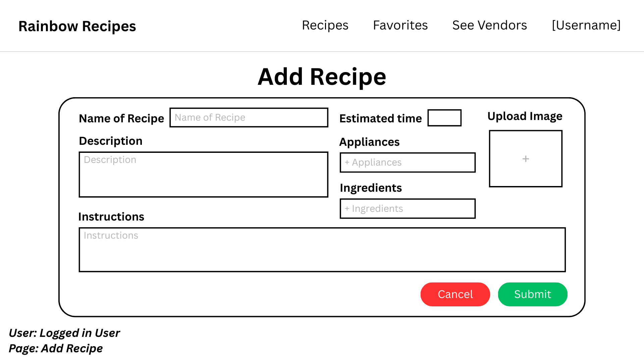644x362 pixels.
Task: Select the + Appliances entry field
Action: click(408, 163)
